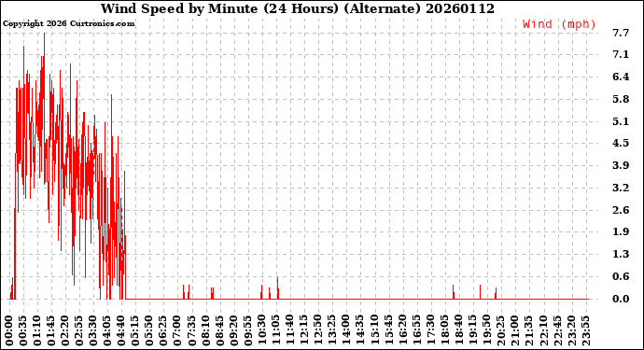Click the 21:35 time label
Viewport: 644px width, 350px height.
(x=529, y=330)
